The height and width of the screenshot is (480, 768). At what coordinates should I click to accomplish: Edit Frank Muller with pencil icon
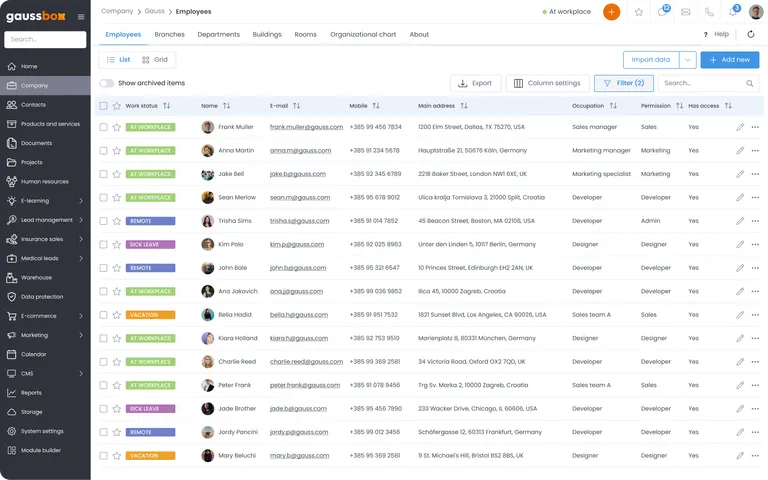pos(740,127)
